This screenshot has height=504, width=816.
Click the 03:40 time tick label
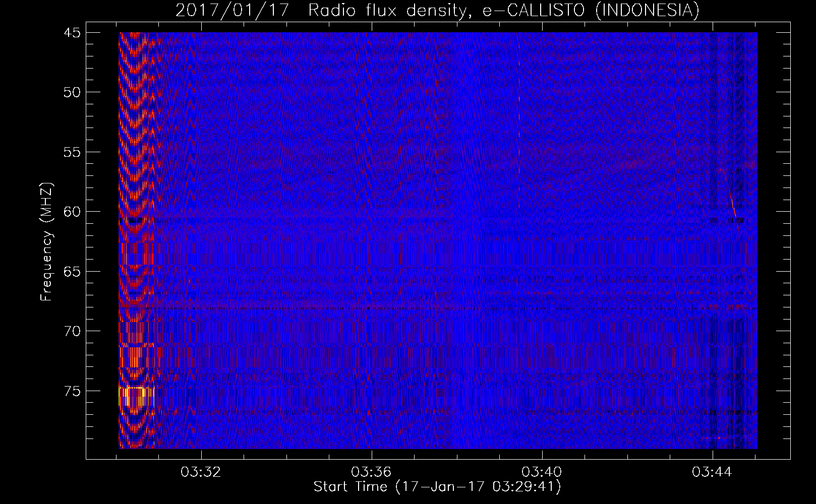click(542, 472)
